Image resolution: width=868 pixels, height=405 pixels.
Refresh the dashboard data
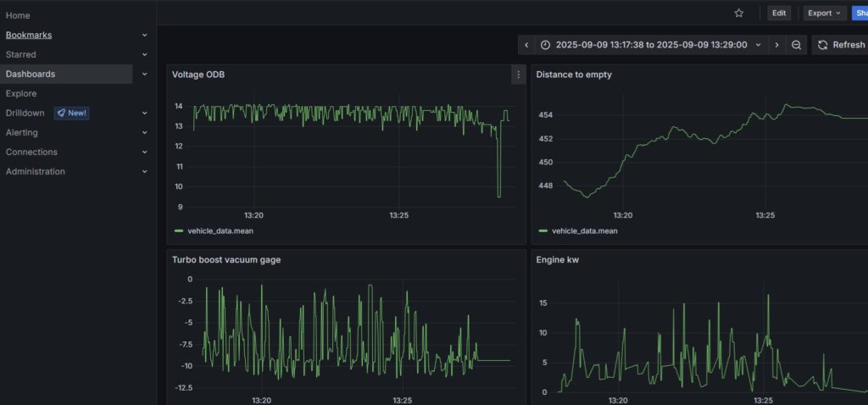(x=840, y=45)
